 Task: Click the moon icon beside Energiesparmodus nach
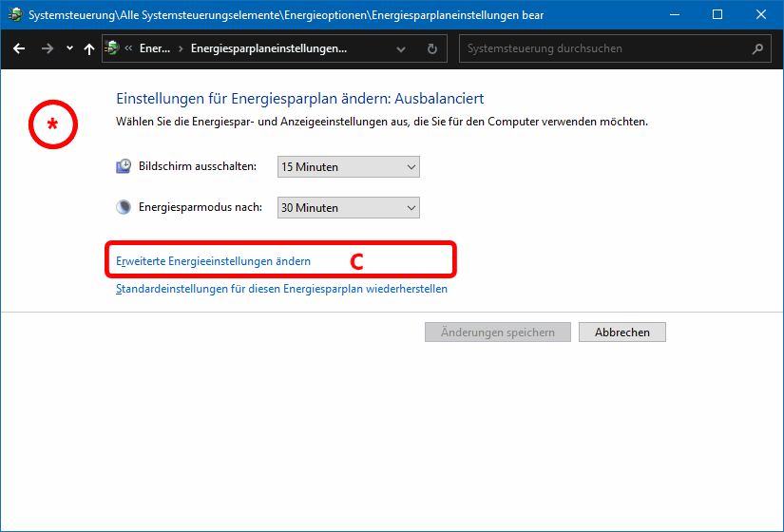124,207
